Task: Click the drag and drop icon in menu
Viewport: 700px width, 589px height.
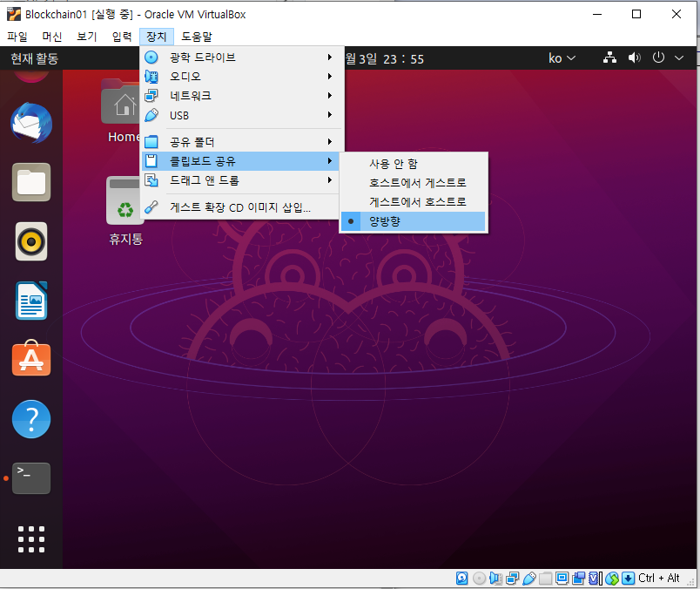Action: click(151, 180)
